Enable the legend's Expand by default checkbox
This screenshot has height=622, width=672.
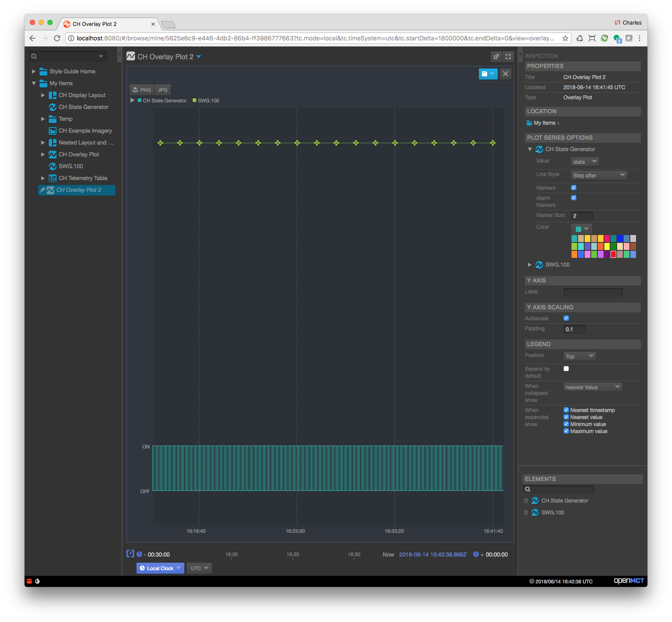pyautogui.click(x=566, y=369)
